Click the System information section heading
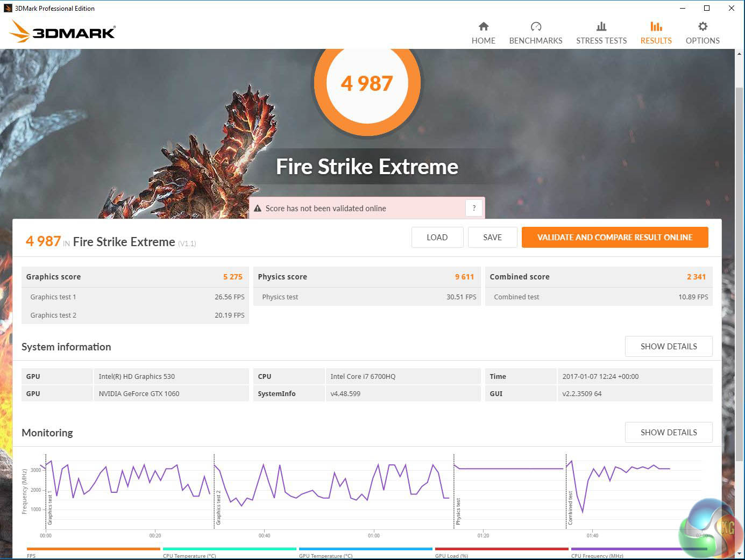745x560 pixels. click(x=66, y=347)
